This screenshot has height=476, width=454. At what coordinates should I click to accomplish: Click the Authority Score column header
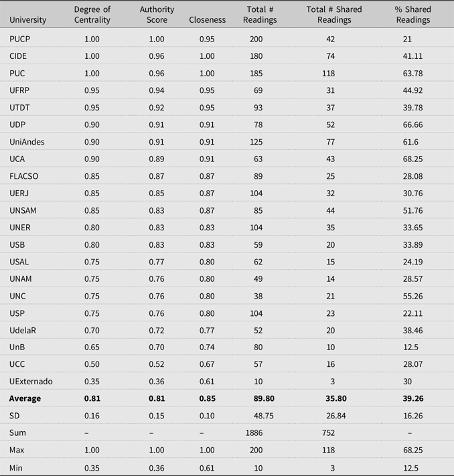coord(157,15)
